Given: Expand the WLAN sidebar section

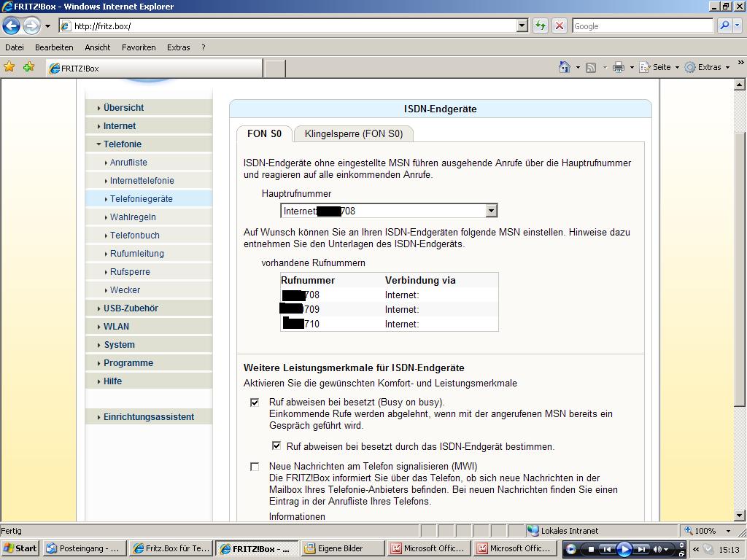Looking at the screenshot, I should pos(116,327).
